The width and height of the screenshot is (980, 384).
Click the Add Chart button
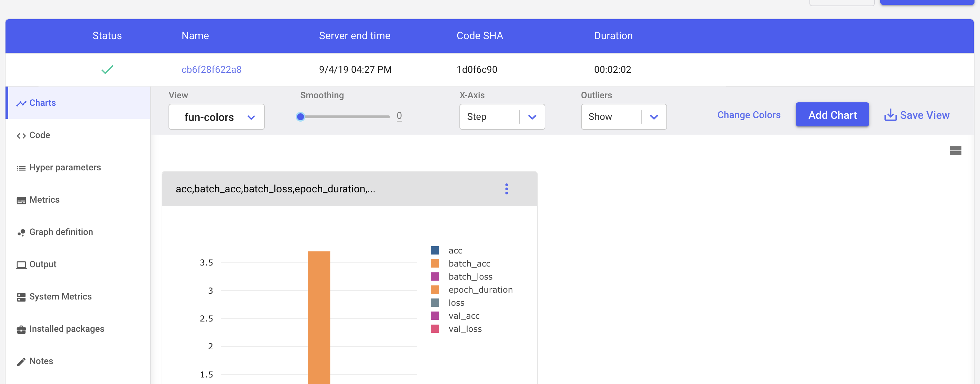[x=832, y=115]
